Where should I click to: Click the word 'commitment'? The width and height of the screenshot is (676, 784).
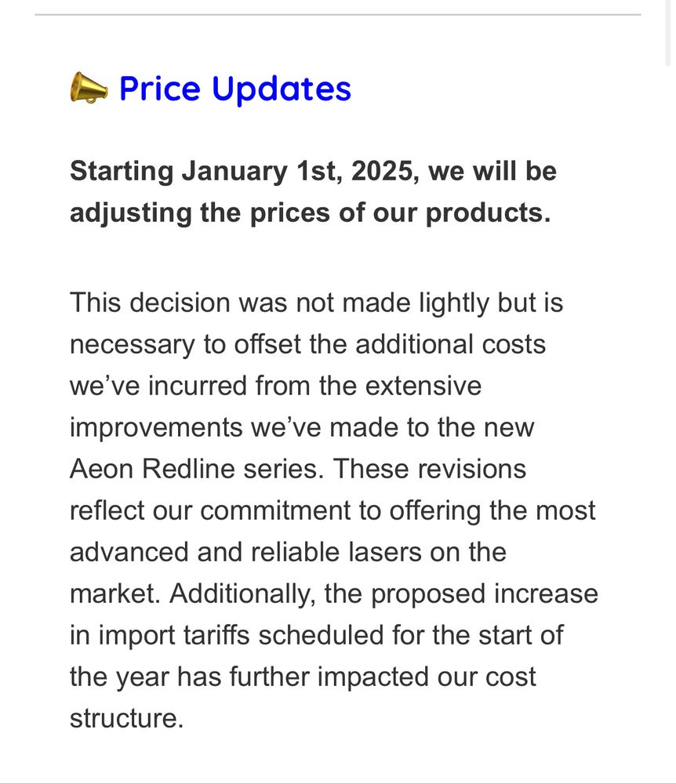click(x=275, y=510)
